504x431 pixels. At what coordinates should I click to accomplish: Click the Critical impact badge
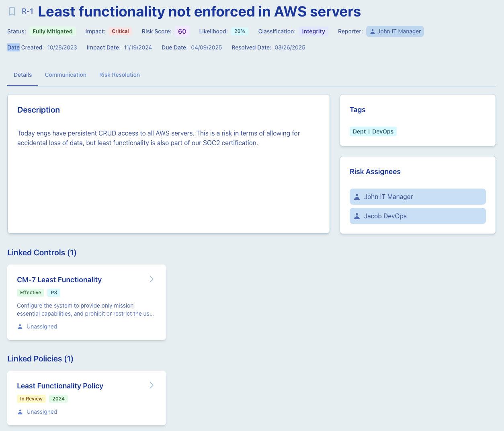(121, 31)
